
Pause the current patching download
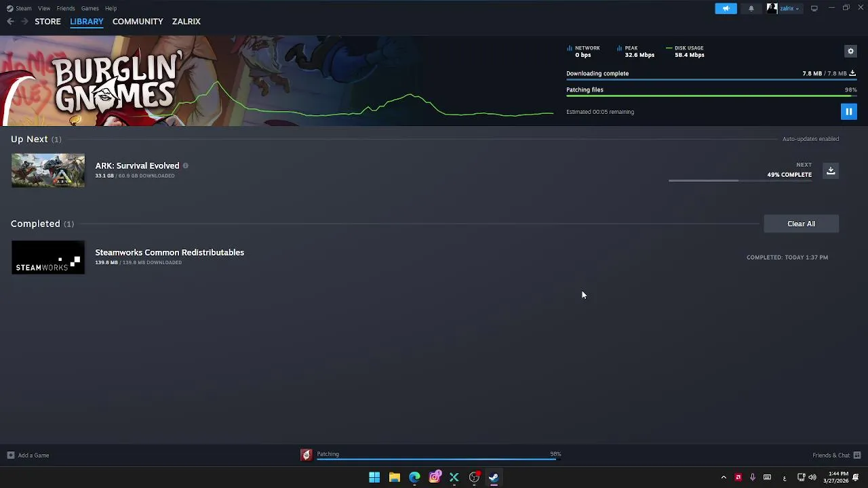tap(848, 112)
